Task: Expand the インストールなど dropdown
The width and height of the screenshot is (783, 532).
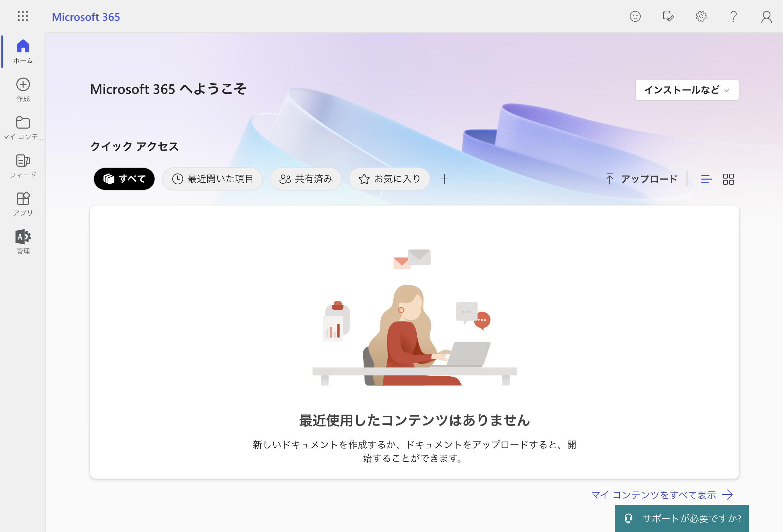Action: [x=687, y=90]
